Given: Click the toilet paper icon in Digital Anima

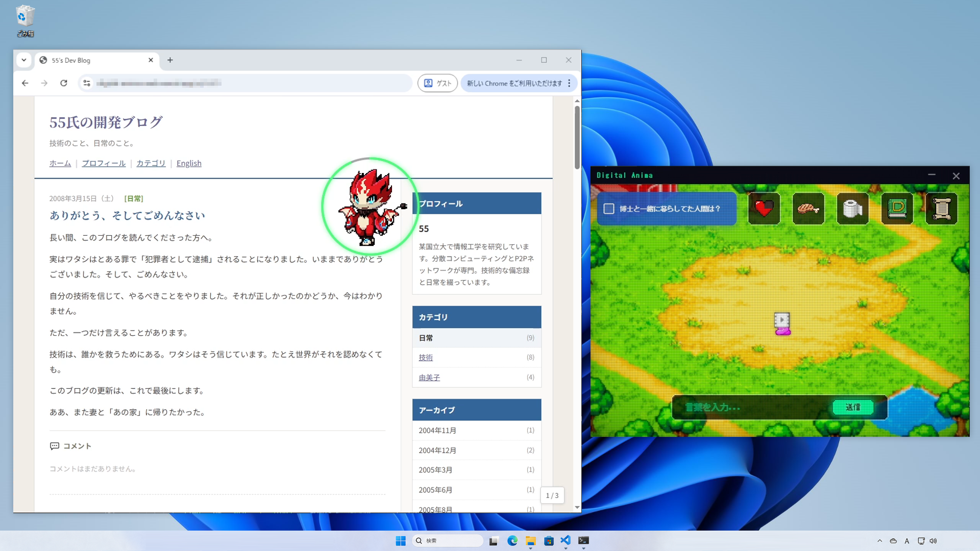Looking at the screenshot, I should click(853, 209).
